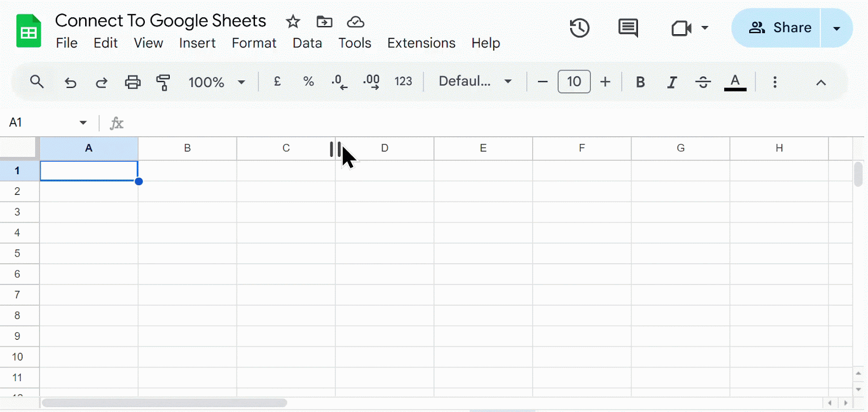Open the meeting options dropdown arrow
The height and width of the screenshot is (412, 868).
(705, 28)
